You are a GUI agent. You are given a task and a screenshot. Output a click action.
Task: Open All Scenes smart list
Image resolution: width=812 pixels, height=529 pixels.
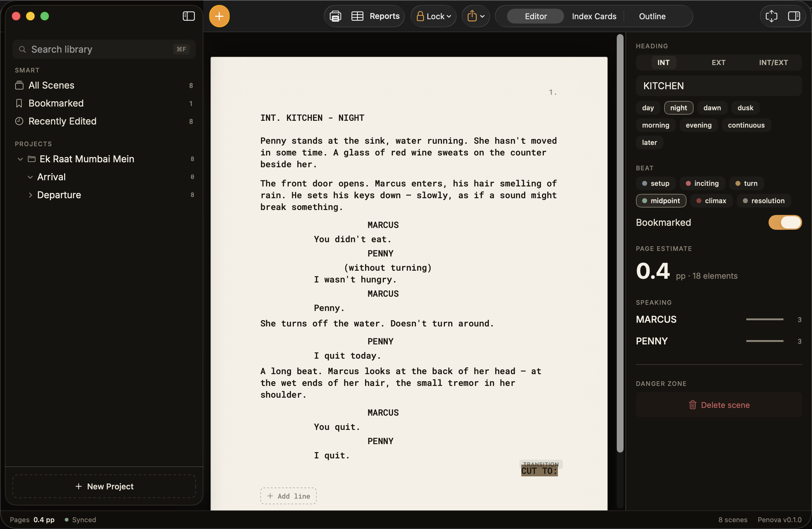(104, 85)
